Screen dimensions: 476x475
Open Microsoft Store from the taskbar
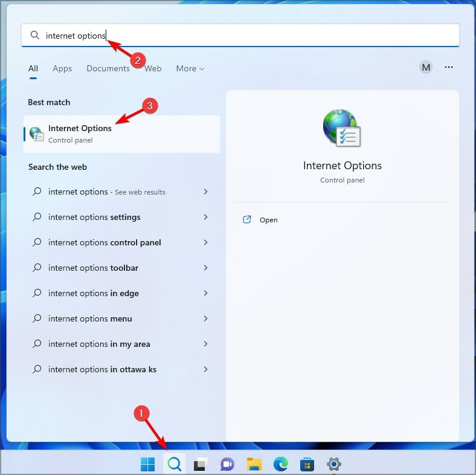pyautogui.click(x=307, y=464)
